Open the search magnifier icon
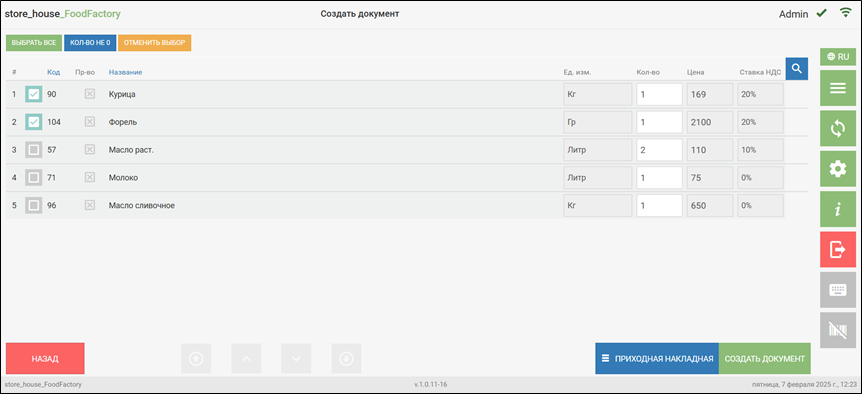This screenshot has width=862, height=394. pos(797,69)
